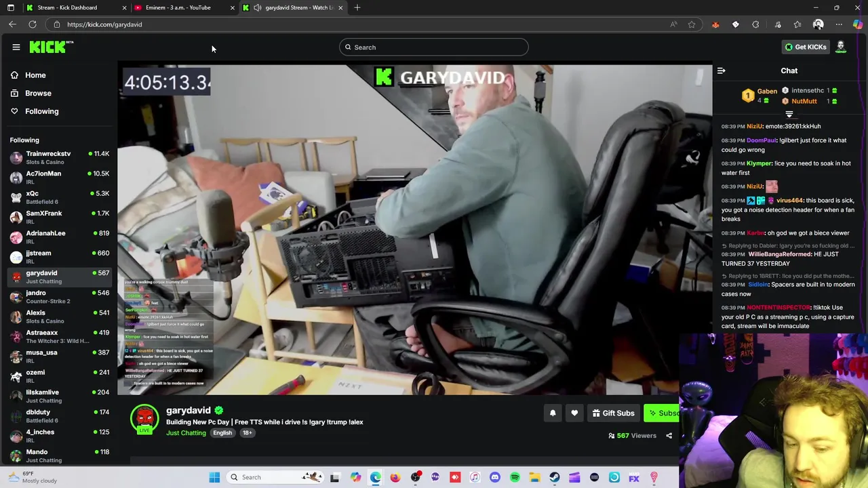Open Steam from the taskbar
This screenshot has height=488, width=868.
point(555,477)
